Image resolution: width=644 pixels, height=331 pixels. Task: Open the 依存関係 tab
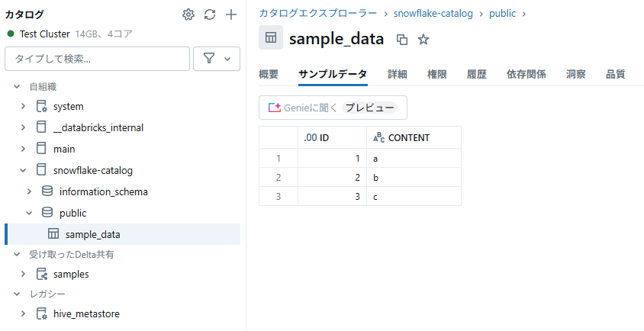(526, 74)
